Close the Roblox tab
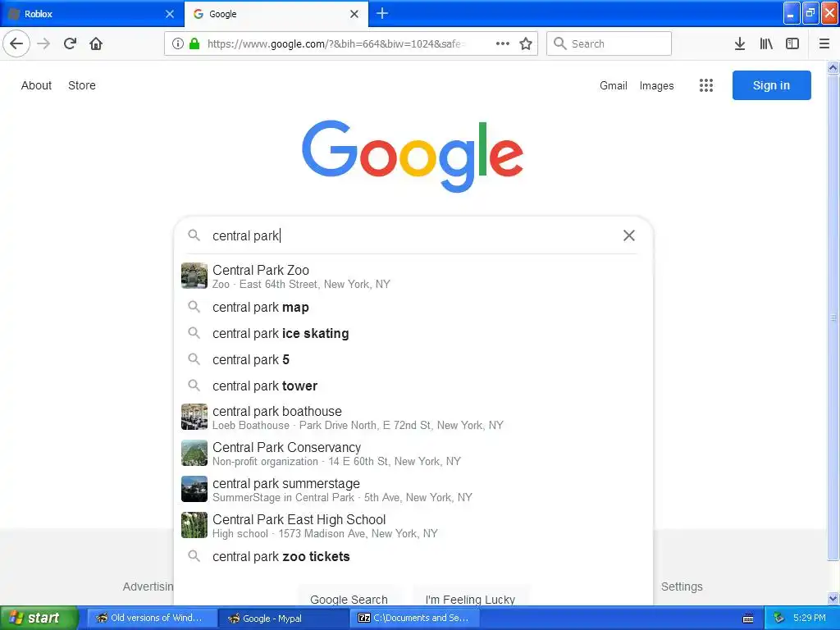The width and height of the screenshot is (840, 630). coord(170,14)
